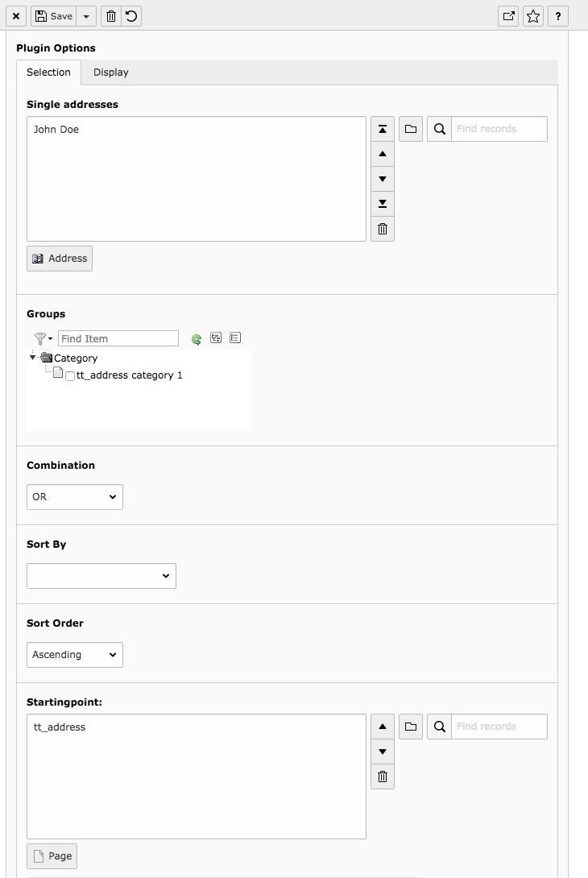Open the Combination dropdown set to OR
Viewport: 588px width, 878px height.
74,497
